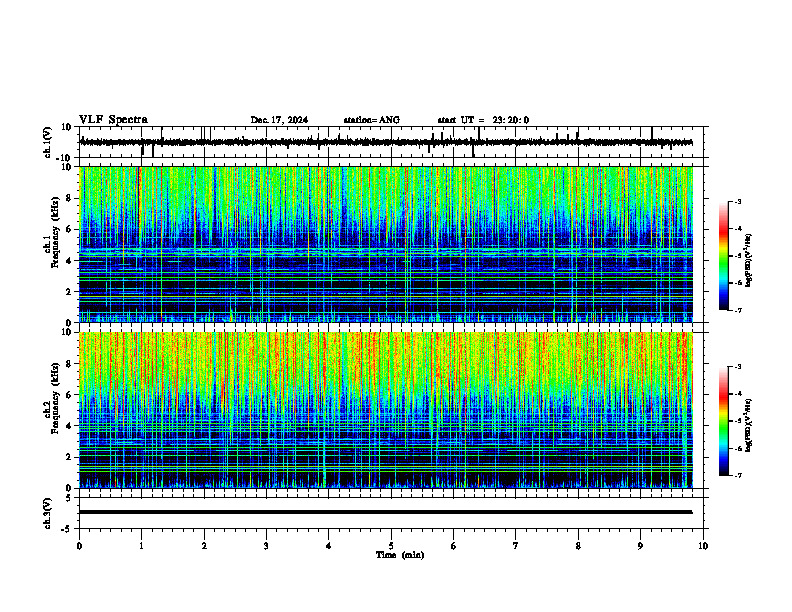
Task: Click the "Time (min)" axis title
Action: (x=400, y=555)
